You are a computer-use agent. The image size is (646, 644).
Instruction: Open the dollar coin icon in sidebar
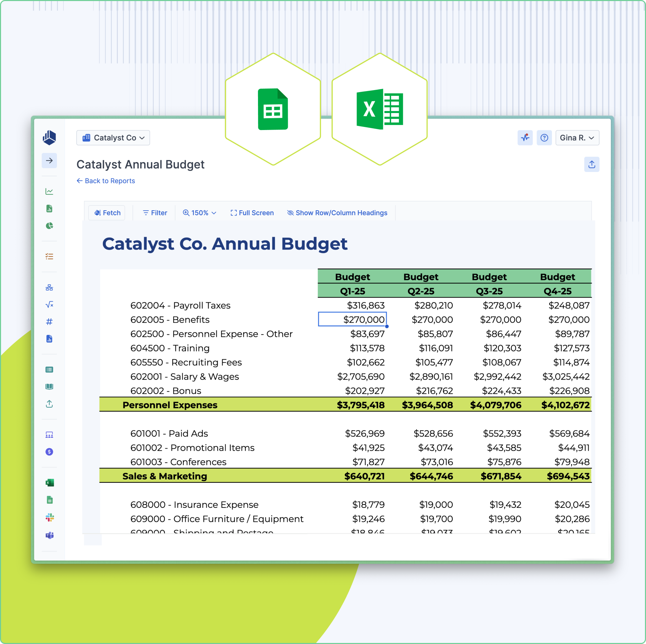(49, 452)
